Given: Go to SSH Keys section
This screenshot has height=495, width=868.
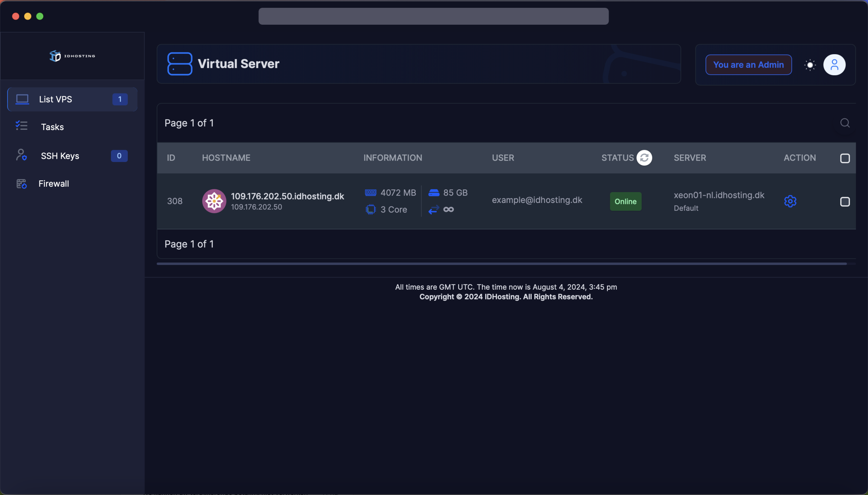Looking at the screenshot, I should 60,156.
